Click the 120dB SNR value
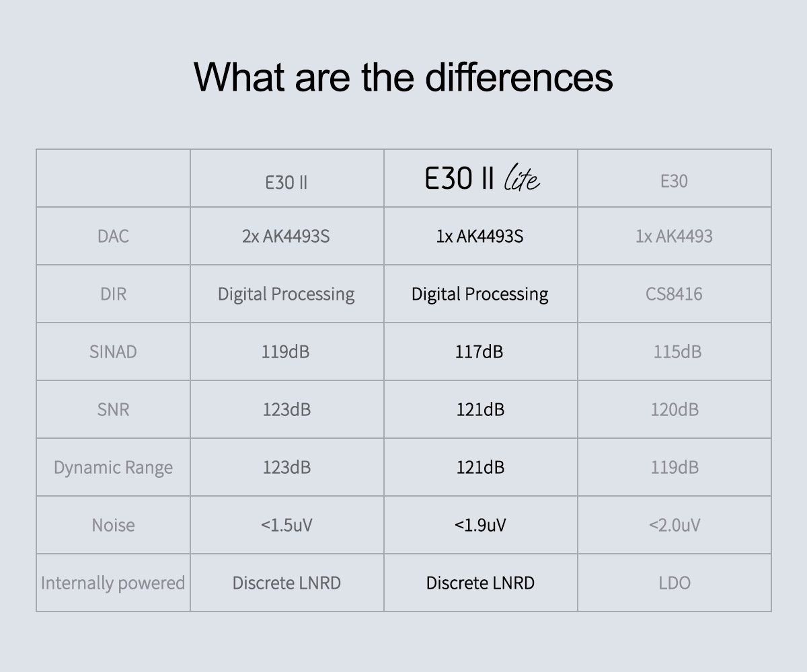The image size is (807, 672). pyautogui.click(x=675, y=410)
